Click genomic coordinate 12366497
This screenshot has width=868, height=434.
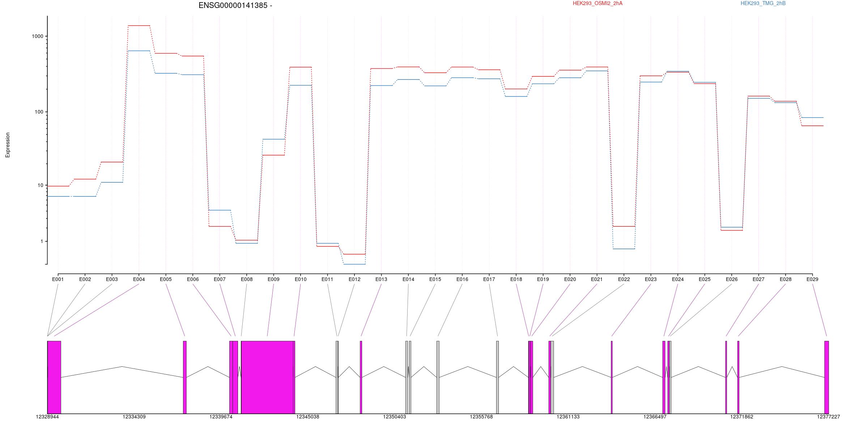(655, 417)
